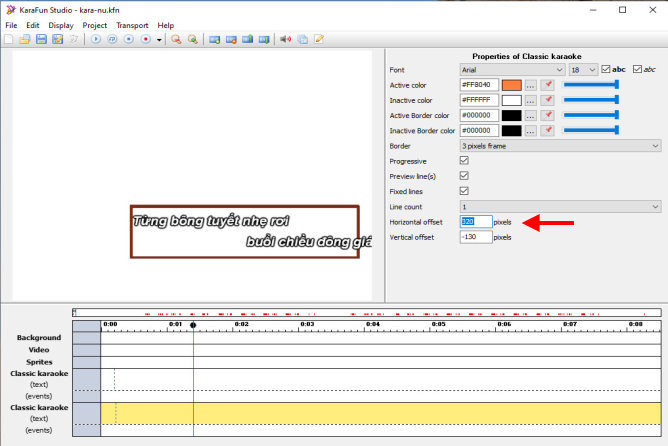Image resolution: width=668 pixels, height=446 pixels.
Task: Open the Line count dropdown
Action: [559, 206]
